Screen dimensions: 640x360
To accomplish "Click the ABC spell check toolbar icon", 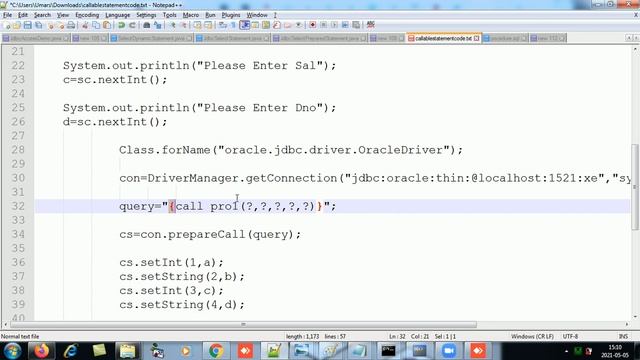I will (x=371, y=25).
